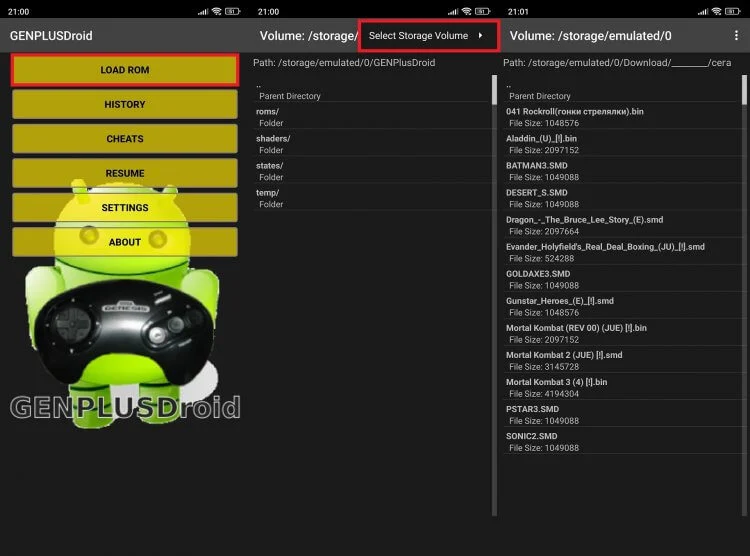The height and width of the screenshot is (556, 750).
Task: Select Mortal Kombat 3 (4) ROM
Action: click(x=622, y=388)
